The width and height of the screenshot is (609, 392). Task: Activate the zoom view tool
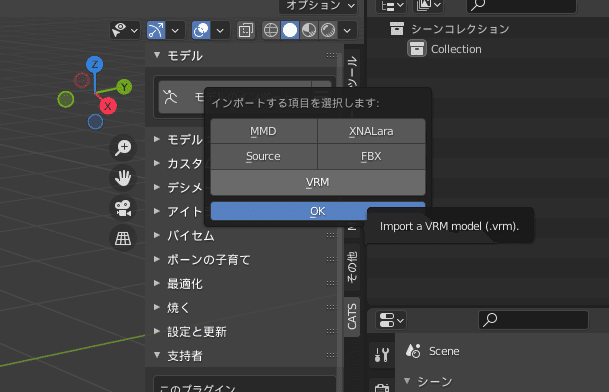pyautogui.click(x=123, y=148)
